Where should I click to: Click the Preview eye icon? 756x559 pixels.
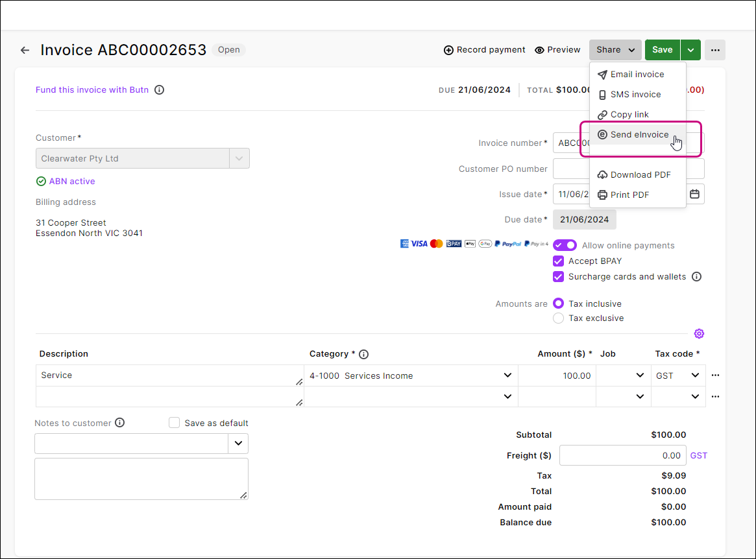pyautogui.click(x=539, y=50)
